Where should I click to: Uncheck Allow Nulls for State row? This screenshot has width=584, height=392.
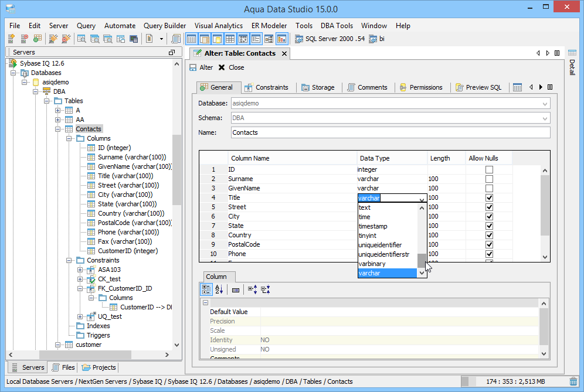(489, 226)
